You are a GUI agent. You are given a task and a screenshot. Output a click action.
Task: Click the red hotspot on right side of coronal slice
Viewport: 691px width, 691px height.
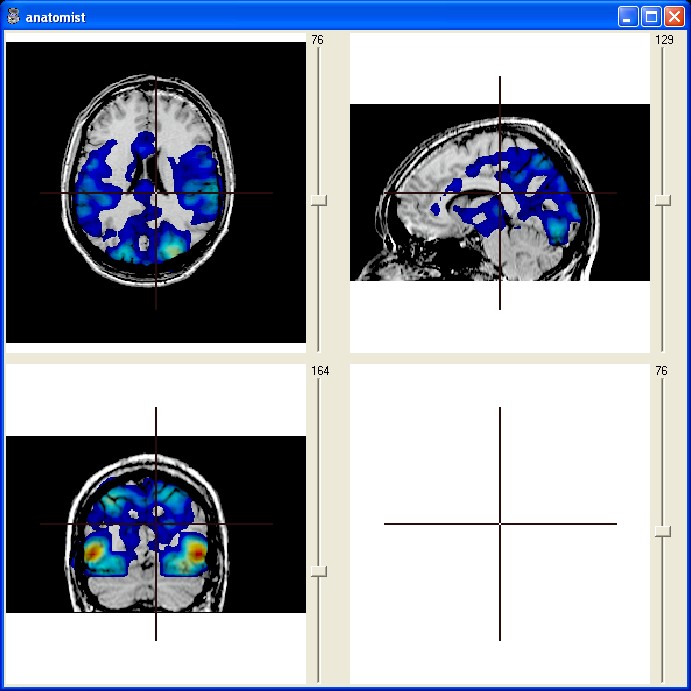198,552
